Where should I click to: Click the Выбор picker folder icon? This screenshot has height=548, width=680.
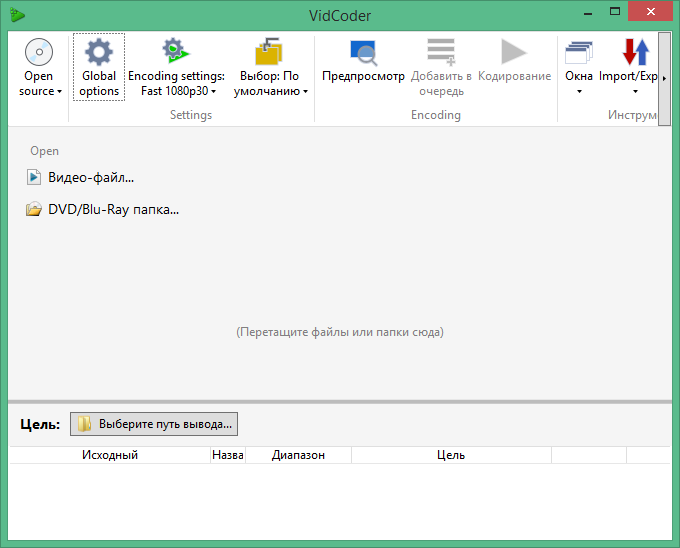pos(269,51)
